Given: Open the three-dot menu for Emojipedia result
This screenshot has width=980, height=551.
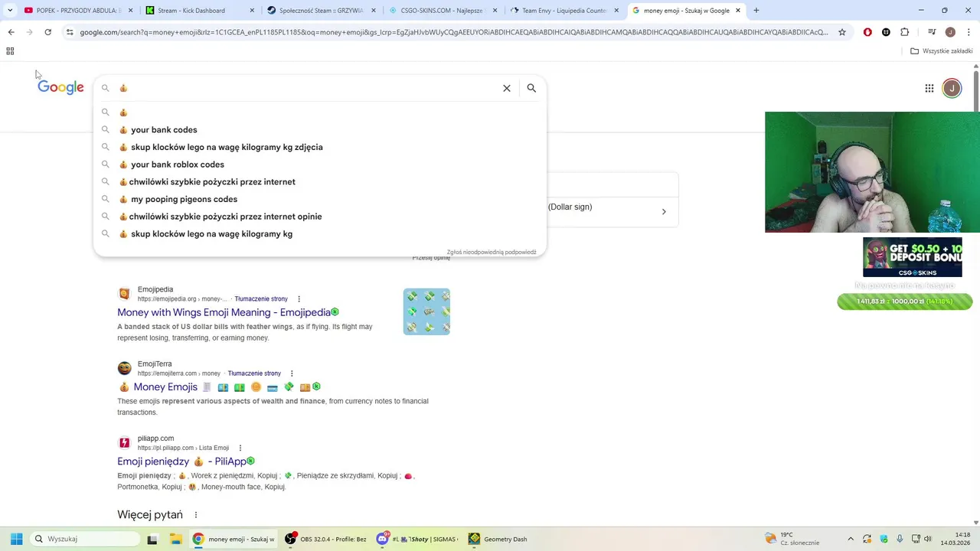Looking at the screenshot, I should pos(299,299).
